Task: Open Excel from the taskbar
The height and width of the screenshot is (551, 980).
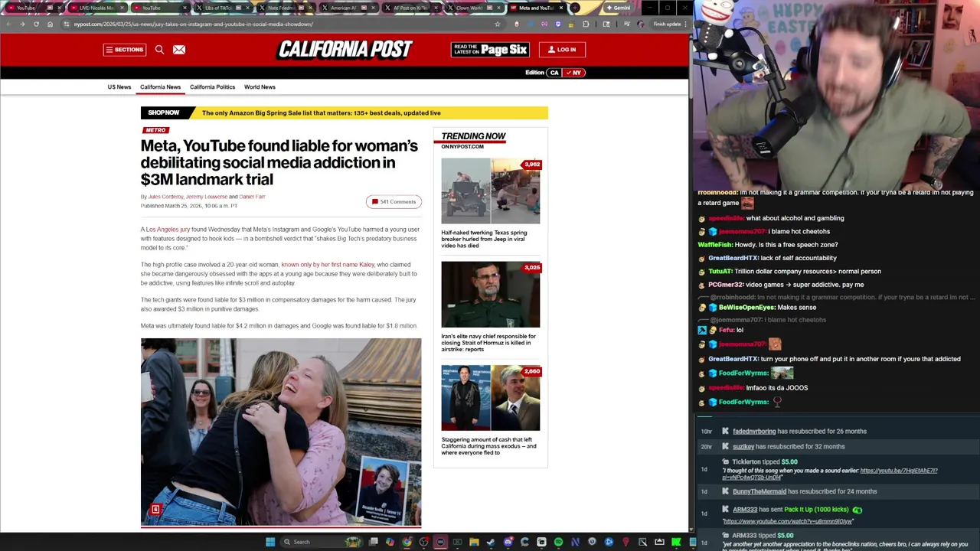Action: [x=457, y=542]
